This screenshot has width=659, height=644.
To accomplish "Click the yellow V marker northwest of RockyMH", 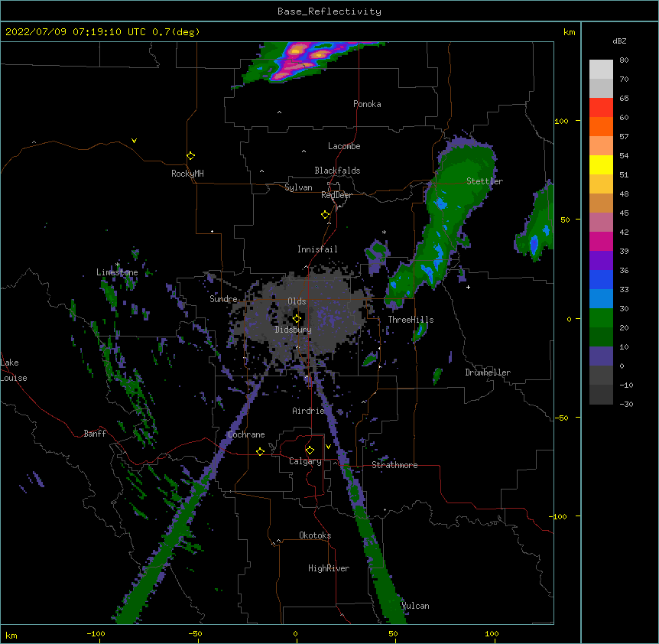I will tap(134, 141).
